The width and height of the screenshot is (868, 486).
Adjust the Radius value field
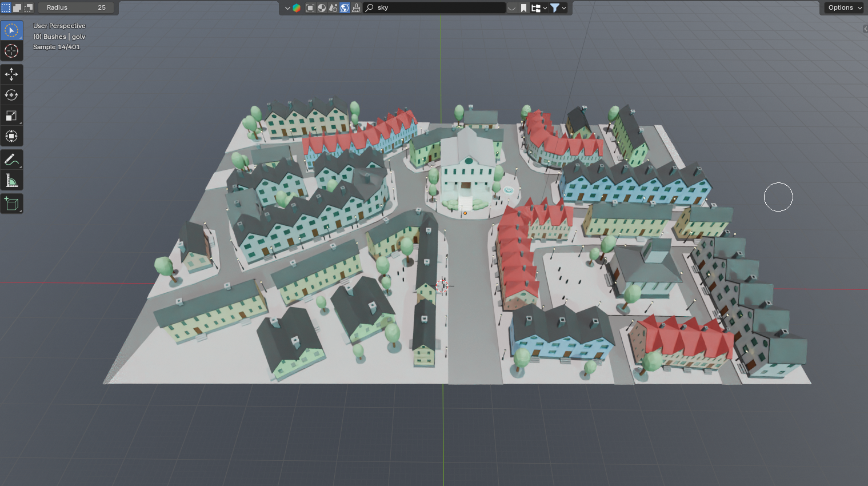pyautogui.click(x=76, y=7)
